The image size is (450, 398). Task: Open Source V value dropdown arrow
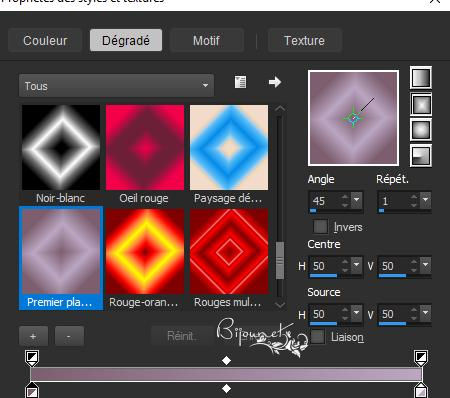pyautogui.click(x=425, y=313)
